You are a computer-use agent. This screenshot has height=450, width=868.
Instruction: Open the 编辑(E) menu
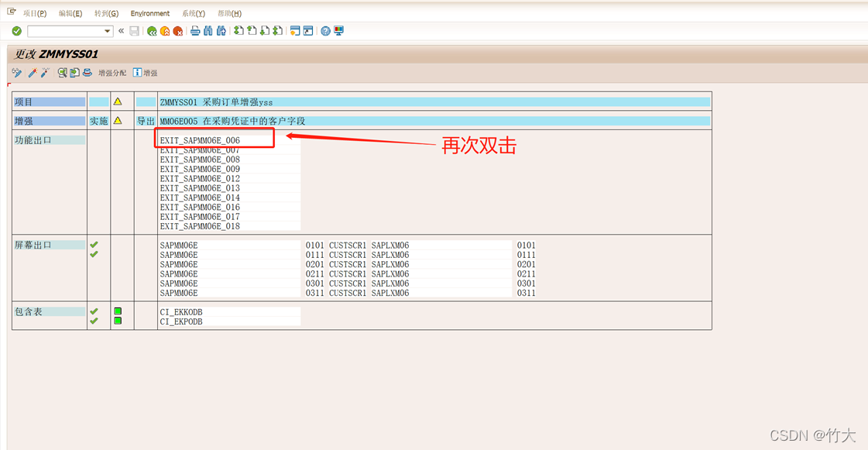[x=70, y=13]
